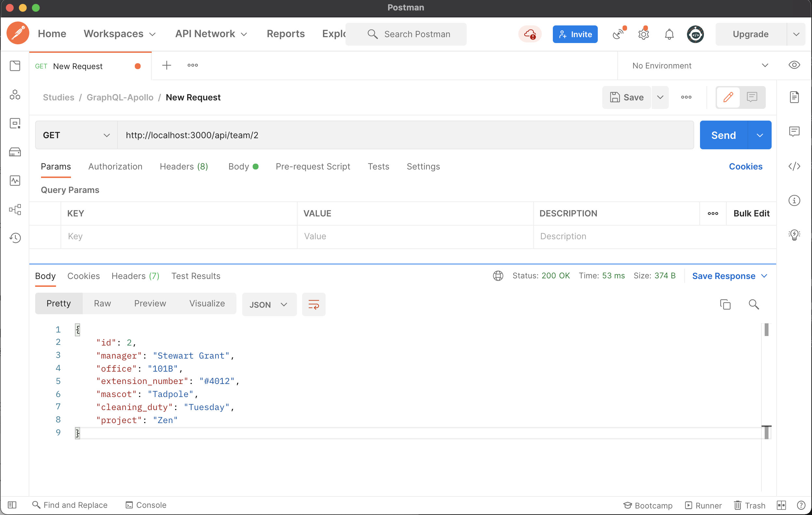Click the request URL input field
The width and height of the screenshot is (812, 515).
click(405, 135)
